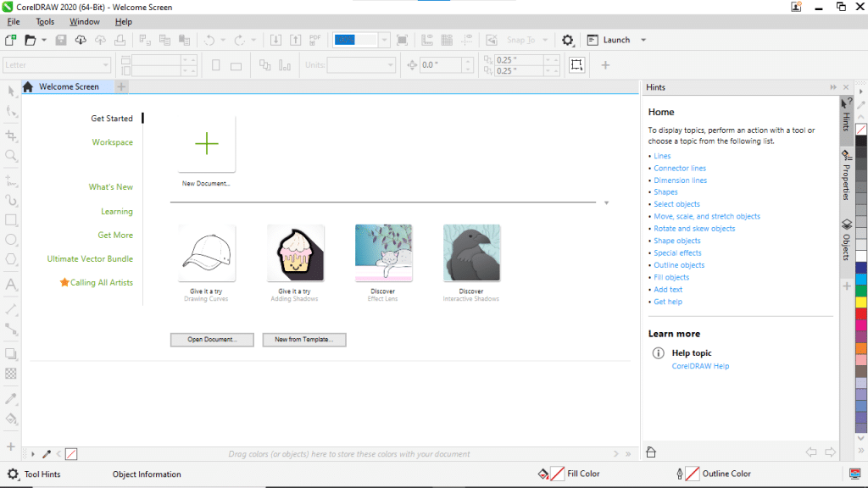Select the Ellipse tool
868x488 pixels.
coord(11,240)
